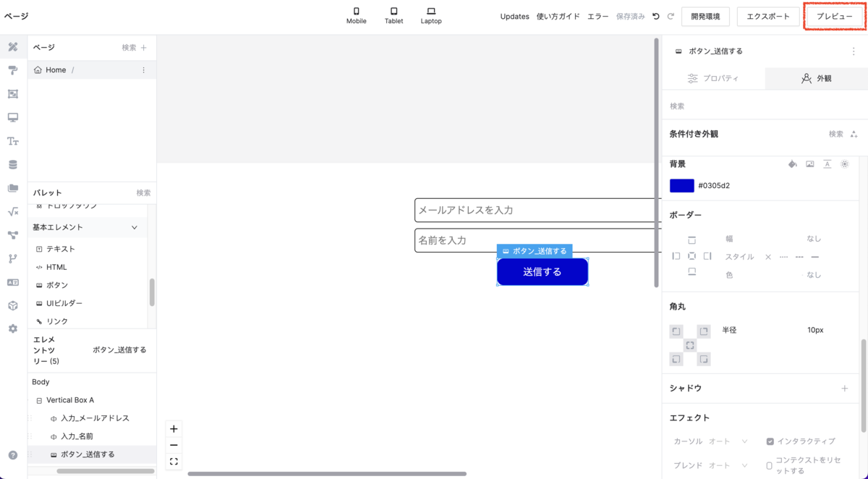Open the image assets sidebar icon
This screenshot has width=868, height=479.
click(13, 94)
